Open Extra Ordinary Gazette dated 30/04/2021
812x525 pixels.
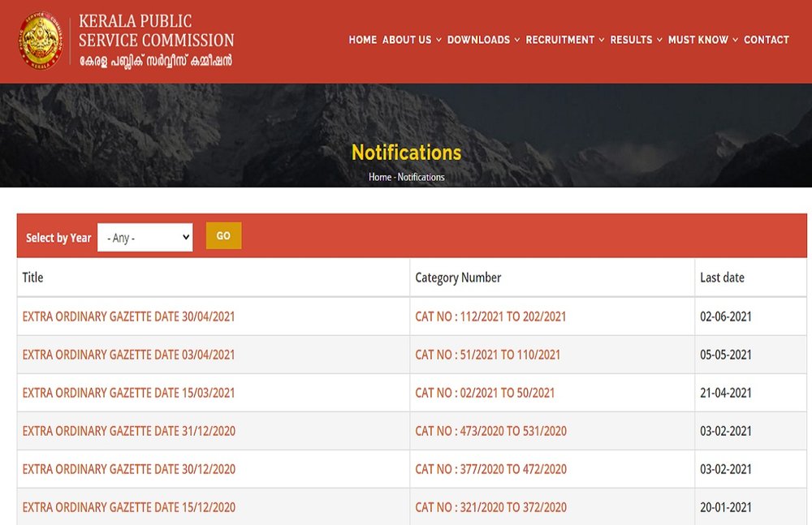[128, 316]
